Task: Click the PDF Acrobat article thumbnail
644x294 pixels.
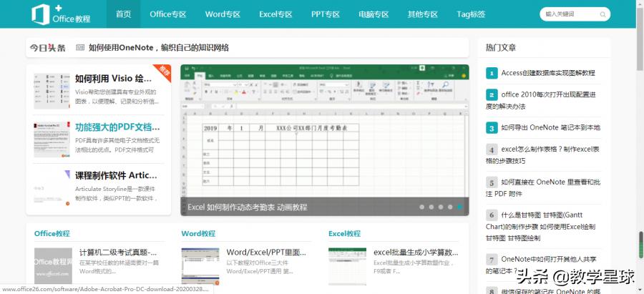Action: pos(52,139)
